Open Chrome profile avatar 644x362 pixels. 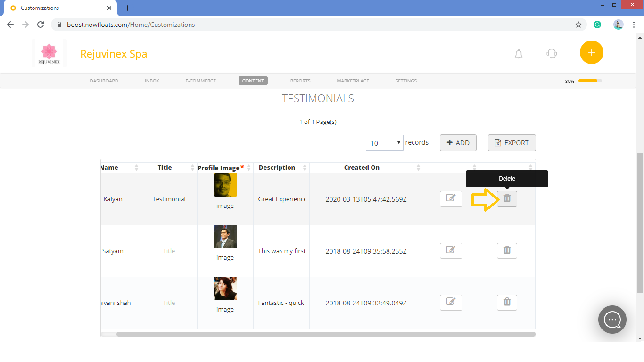point(619,25)
